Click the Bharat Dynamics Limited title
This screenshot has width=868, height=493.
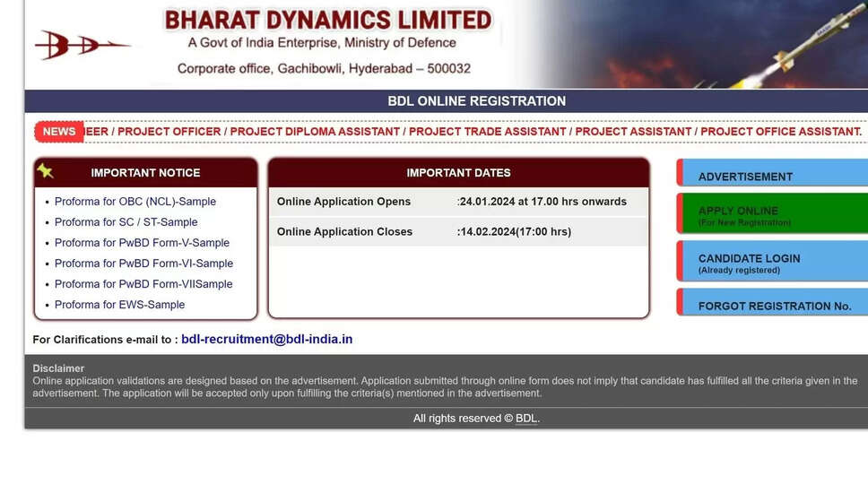(x=328, y=20)
